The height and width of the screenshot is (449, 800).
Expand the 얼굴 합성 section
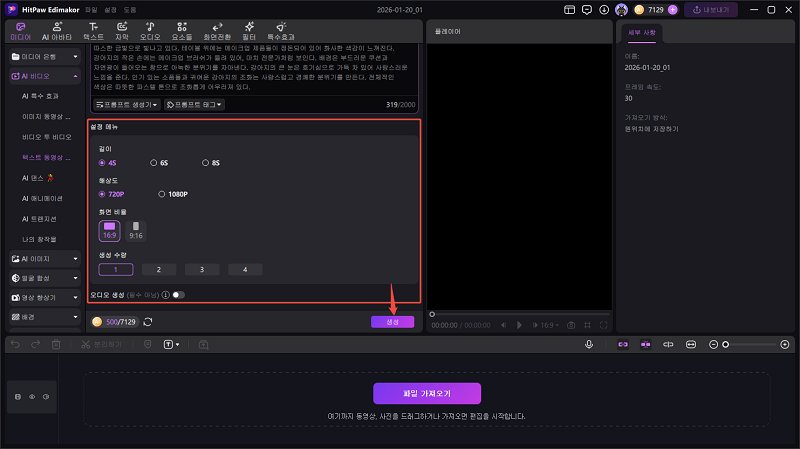[45, 278]
